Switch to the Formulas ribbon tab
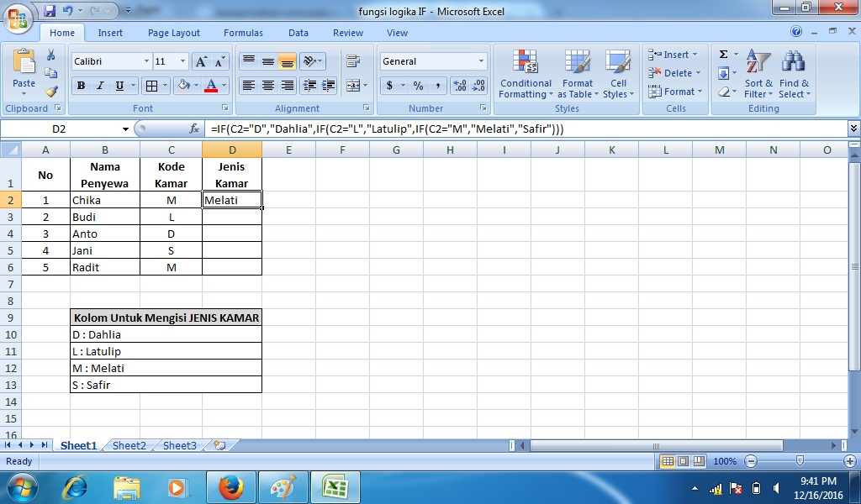Screen dimensions: 861x504 [x=243, y=33]
